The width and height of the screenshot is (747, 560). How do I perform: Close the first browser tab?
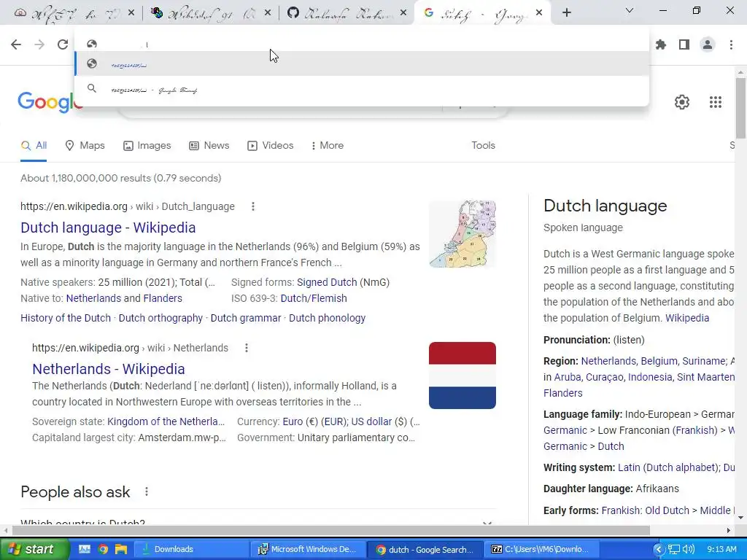pyautogui.click(x=131, y=13)
